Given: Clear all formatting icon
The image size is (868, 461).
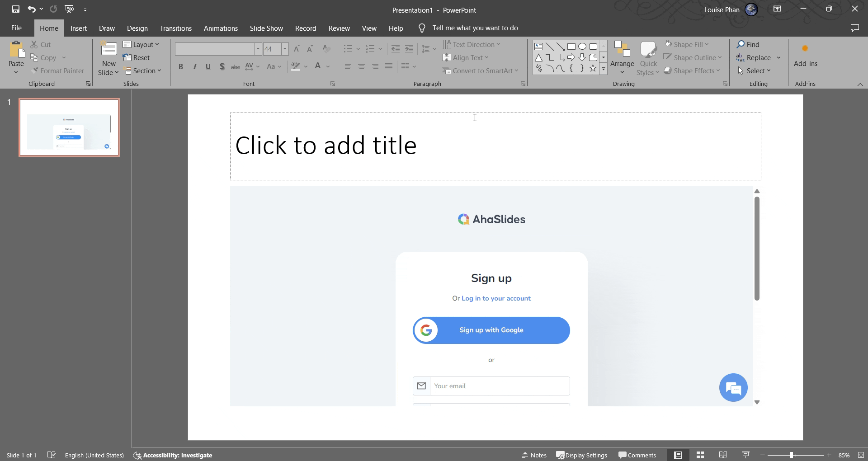Looking at the screenshot, I should (x=326, y=49).
